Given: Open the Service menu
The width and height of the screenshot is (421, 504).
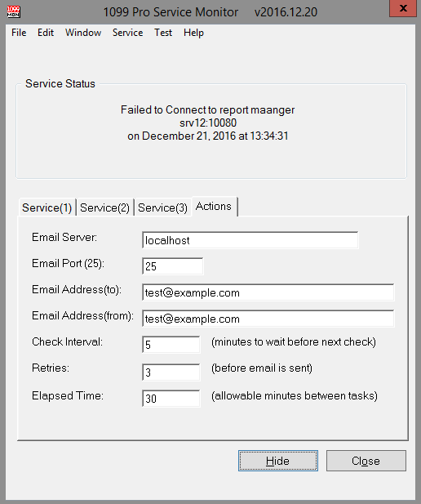Looking at the screenshot, I should point(127,33).
